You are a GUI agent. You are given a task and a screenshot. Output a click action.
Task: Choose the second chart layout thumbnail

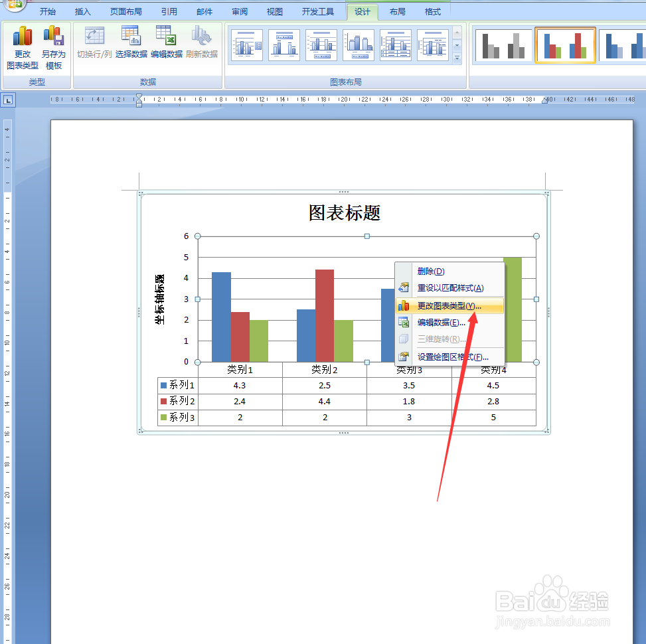coord(284,45)
